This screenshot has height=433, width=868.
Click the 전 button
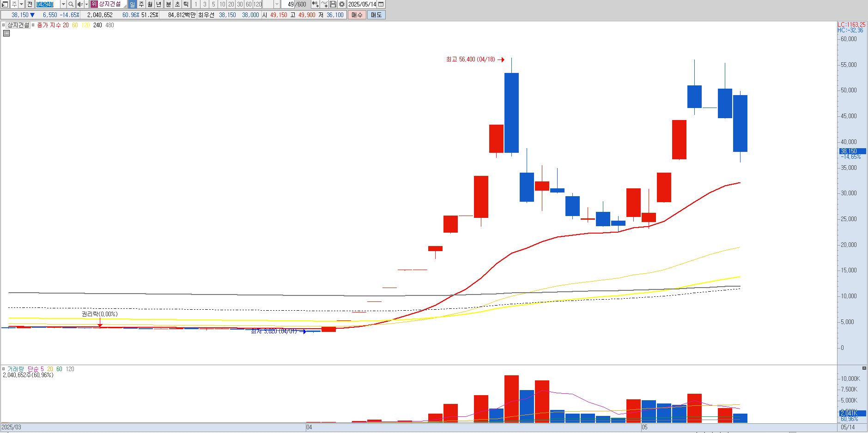tap(30, 4)
